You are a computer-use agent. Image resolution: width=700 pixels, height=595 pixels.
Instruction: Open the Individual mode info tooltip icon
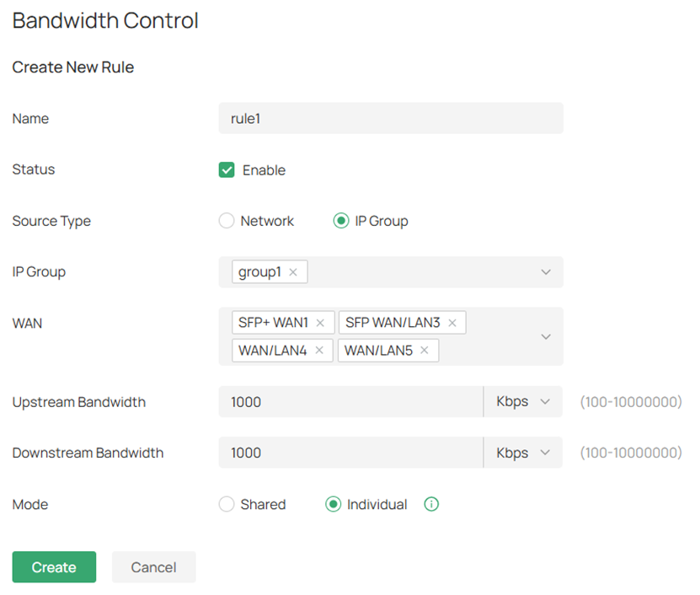(x=431, y=504)
